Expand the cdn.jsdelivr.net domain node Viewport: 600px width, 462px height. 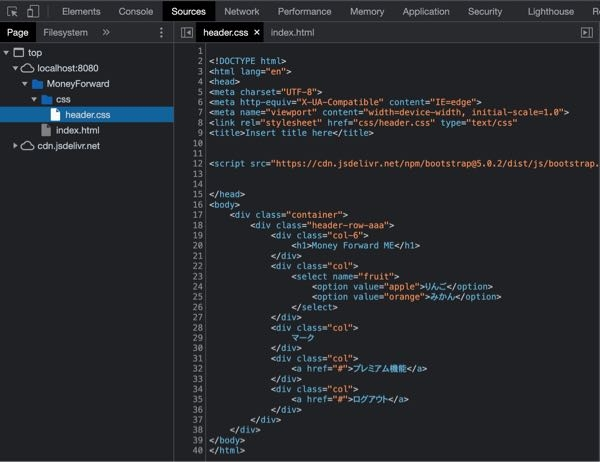coord(15,146)
